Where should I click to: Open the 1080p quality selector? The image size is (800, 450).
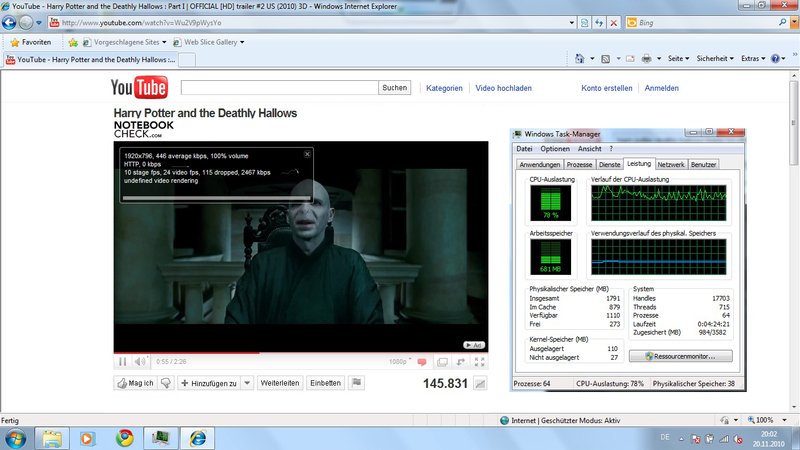click(399, 362)
